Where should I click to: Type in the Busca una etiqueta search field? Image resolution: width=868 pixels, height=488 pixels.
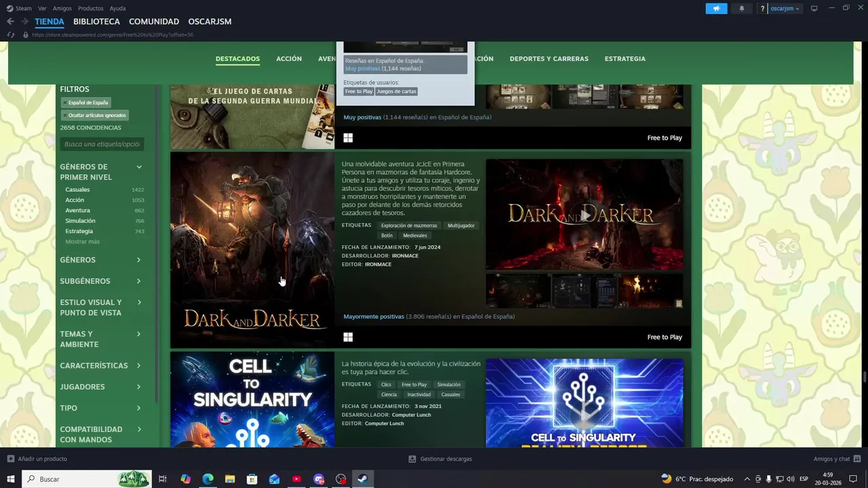tap(102, 144)
